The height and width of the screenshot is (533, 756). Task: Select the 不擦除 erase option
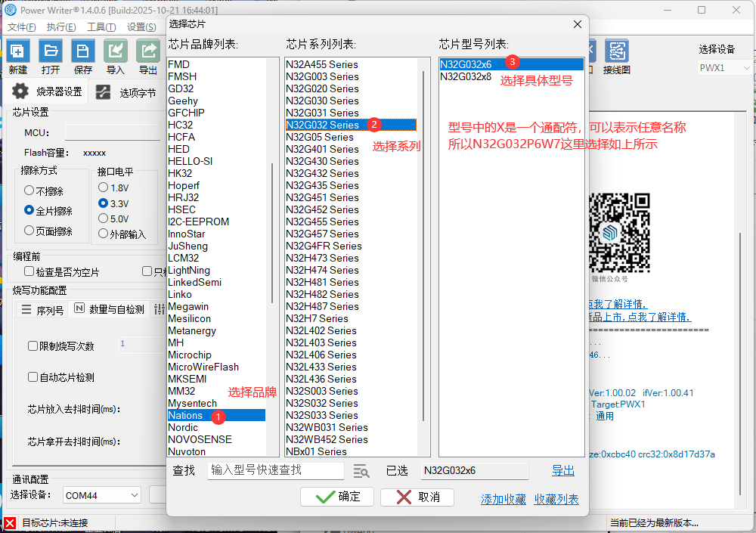(29, 191)
